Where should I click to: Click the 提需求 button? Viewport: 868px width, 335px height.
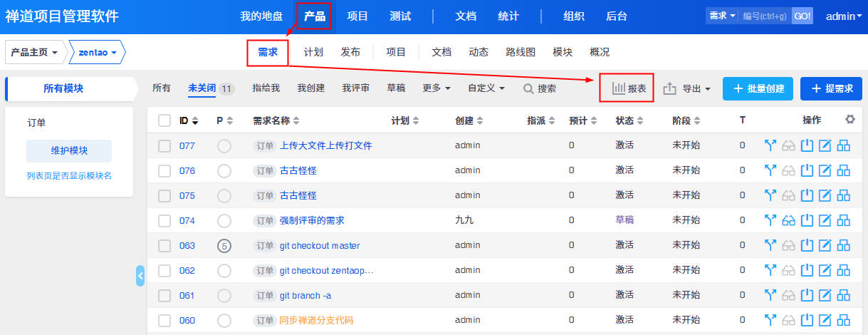[831, 89]
